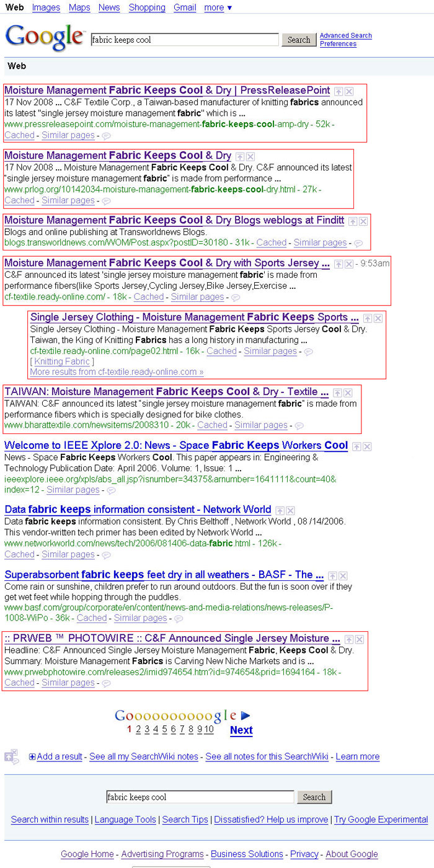Open 'See all my SearchWiki notes'

[x=144, y=756]
